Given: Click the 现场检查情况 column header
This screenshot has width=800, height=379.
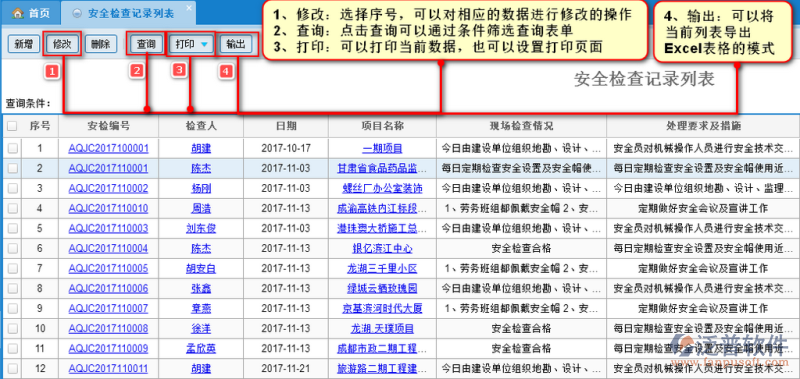Looking at the screenshot, I should click(521, 126).
